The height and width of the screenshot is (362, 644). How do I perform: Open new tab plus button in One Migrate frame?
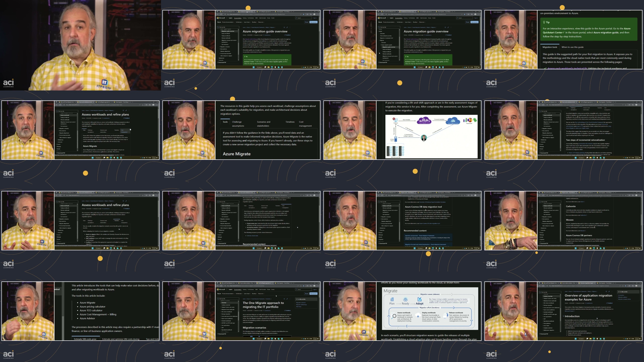click(x=294, y=283)
